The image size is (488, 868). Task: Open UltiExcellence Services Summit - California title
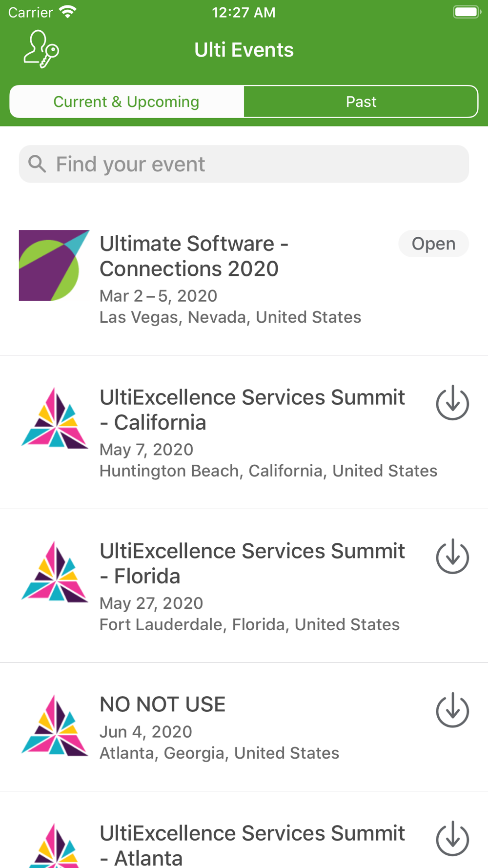click(252, 410)
